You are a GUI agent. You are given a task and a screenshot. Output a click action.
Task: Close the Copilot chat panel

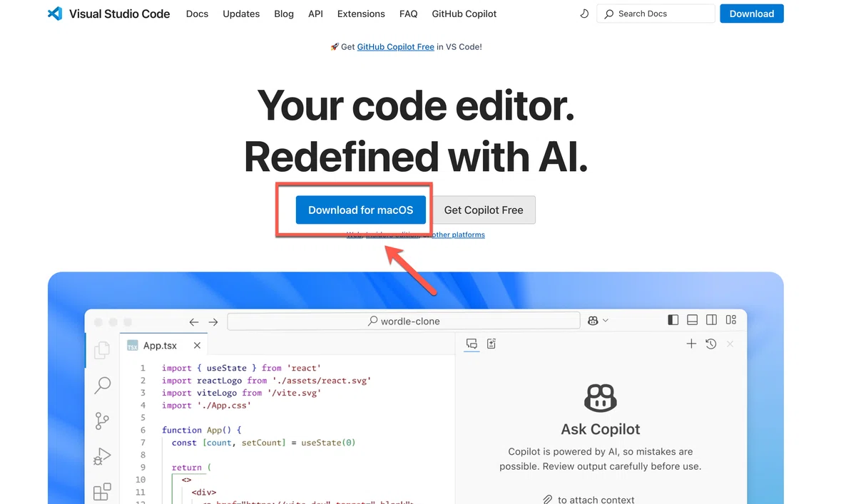pyautogui.click(x=730, y=344)
